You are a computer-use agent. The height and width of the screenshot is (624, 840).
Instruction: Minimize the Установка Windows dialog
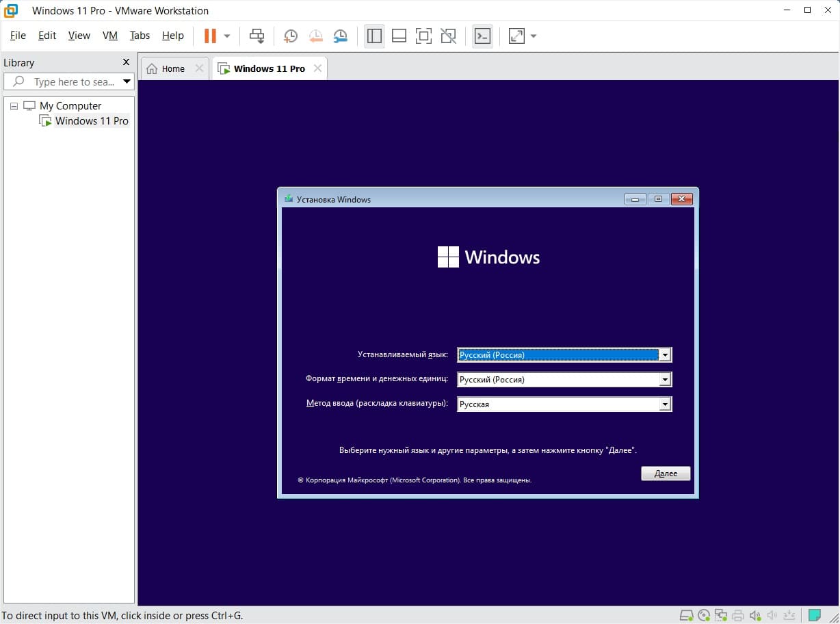click(x=635, y=199)
